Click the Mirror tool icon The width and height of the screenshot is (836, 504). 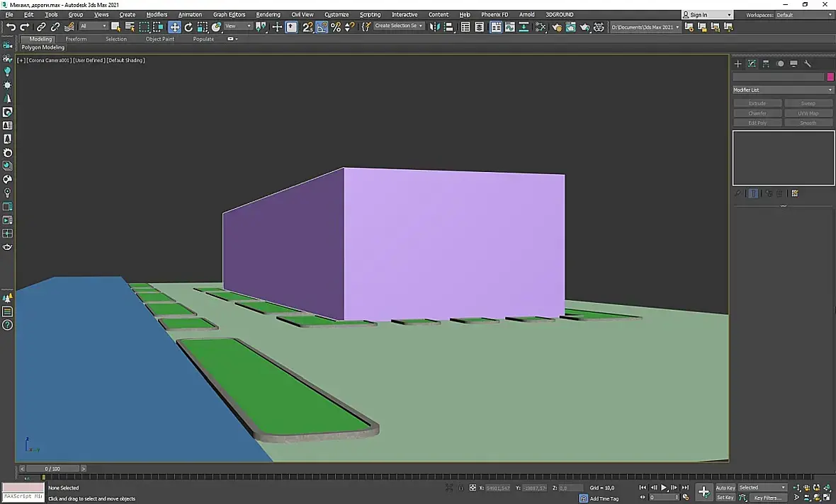(x=435, y=27)
